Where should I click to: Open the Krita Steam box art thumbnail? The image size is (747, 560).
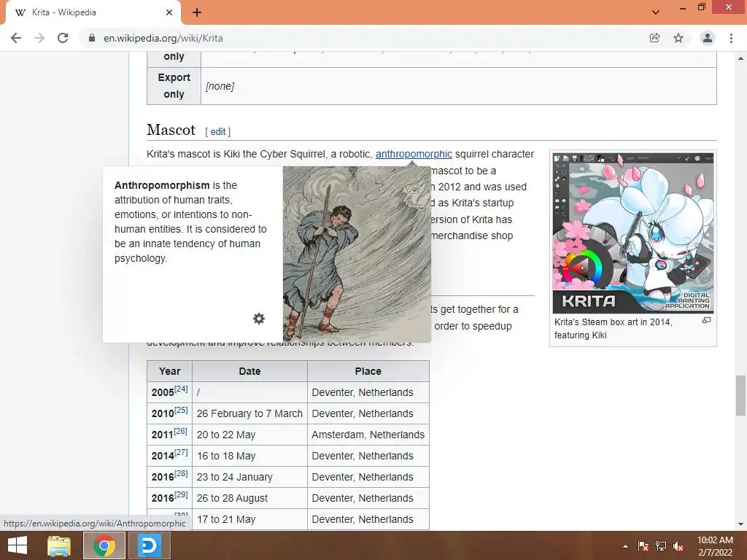(x=633, y=233)
